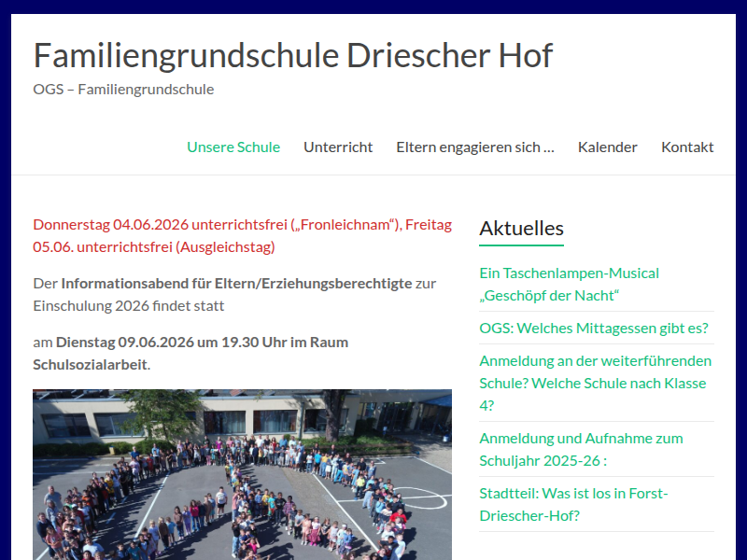
Task: Open the "Anmeldung an der weiterführenden Schule" link
Action: tap(596, 383)
